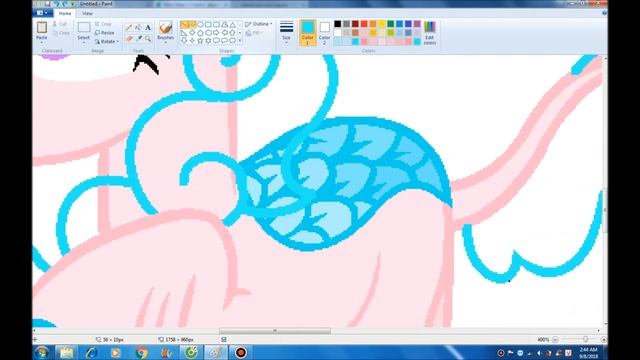The width and height of the screenshot is (640, 360).
Task: Open Windows Explorer folder from taskbar
Action: (67, 352)
